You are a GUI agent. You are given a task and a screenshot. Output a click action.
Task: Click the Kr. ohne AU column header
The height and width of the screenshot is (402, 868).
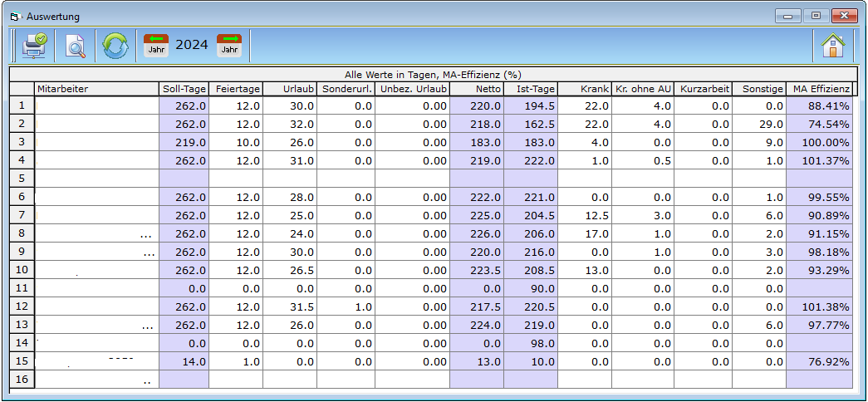point(643,89)
